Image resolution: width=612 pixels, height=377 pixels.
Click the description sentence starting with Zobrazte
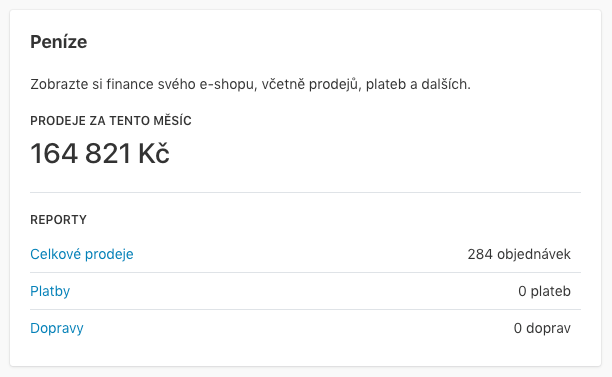[x=251, y=84]
